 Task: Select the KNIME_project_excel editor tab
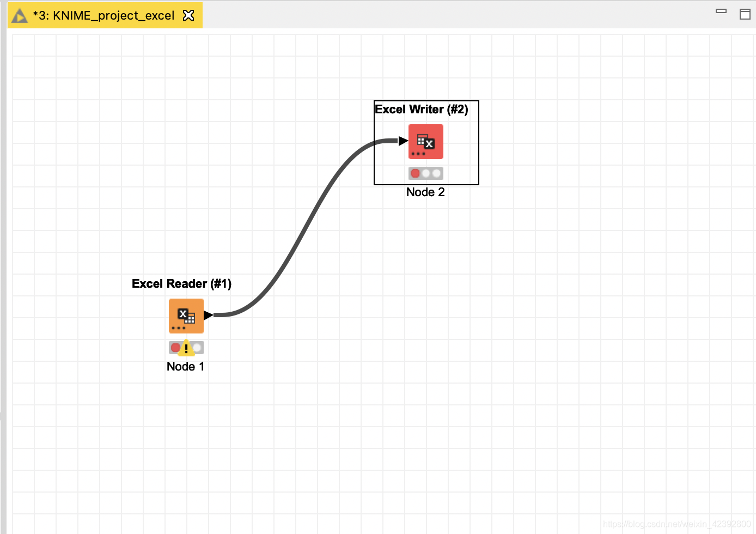pos(105,15)
